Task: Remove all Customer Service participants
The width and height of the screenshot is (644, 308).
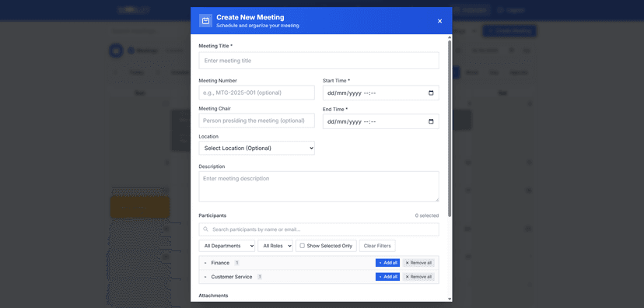Action: pyautogui.click(x=418, y=277)
